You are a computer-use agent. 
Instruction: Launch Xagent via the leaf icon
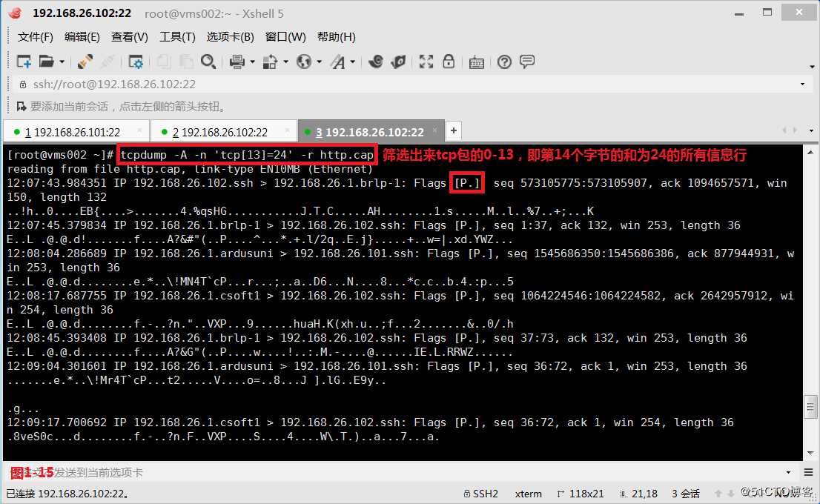coord(398,62)
